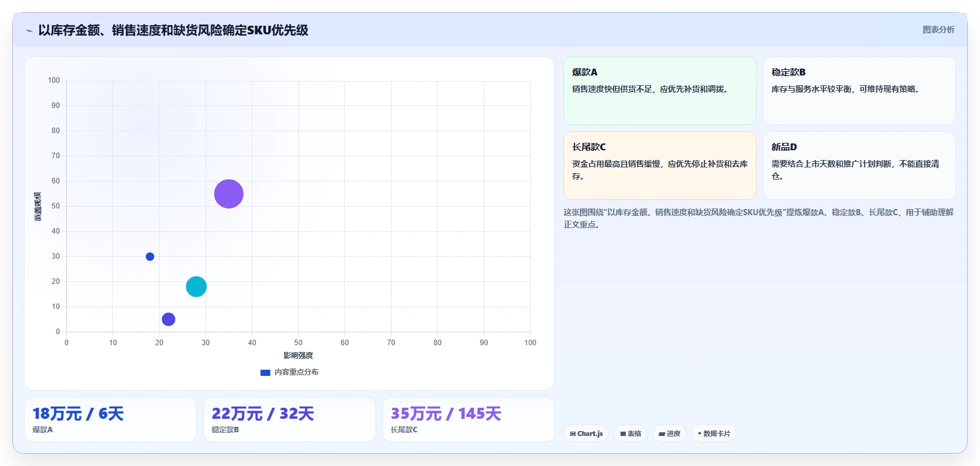This screenshot has height=466, width=980.
Task: Click the chart heading 以库存金额、销售速度和缺货风险确定SKU优先级
Action: [x=173, y=30]
